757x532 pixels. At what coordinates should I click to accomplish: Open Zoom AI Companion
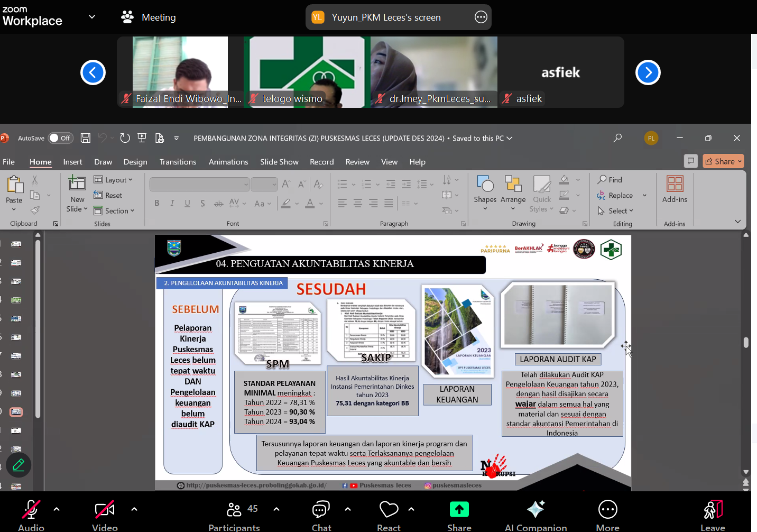point(536,510)
